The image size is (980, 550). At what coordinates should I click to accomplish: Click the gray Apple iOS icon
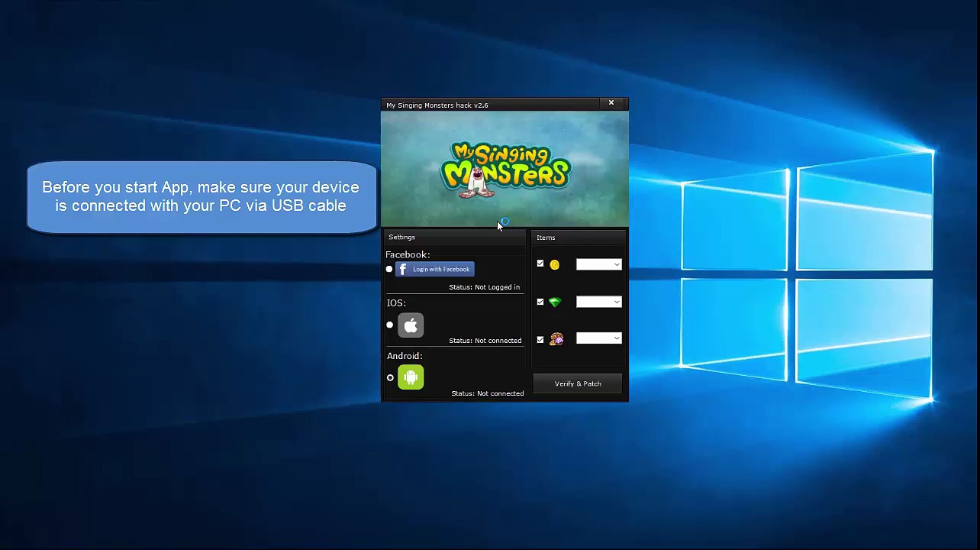[411, 325]
